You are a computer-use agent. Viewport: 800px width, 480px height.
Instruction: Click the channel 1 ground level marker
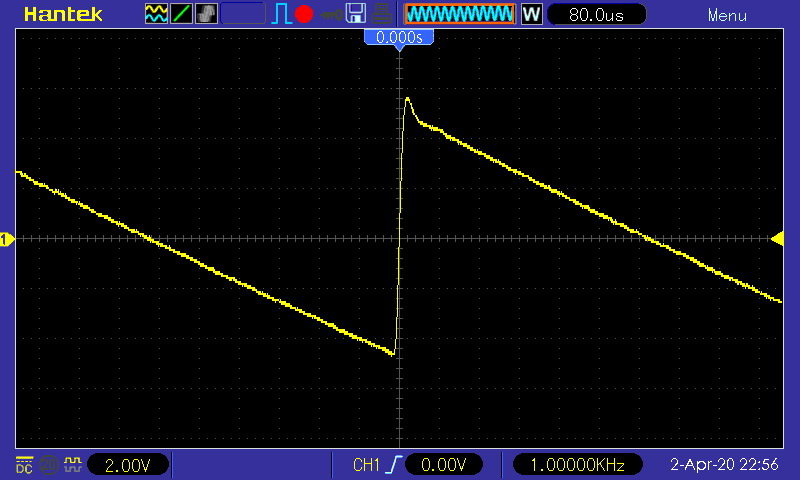pos(6,239)
